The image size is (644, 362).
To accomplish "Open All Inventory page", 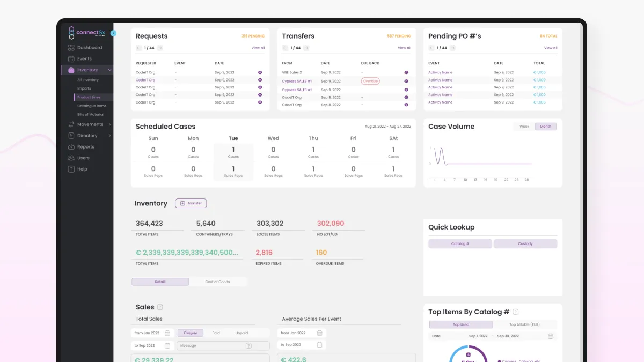I will [88, 80].
